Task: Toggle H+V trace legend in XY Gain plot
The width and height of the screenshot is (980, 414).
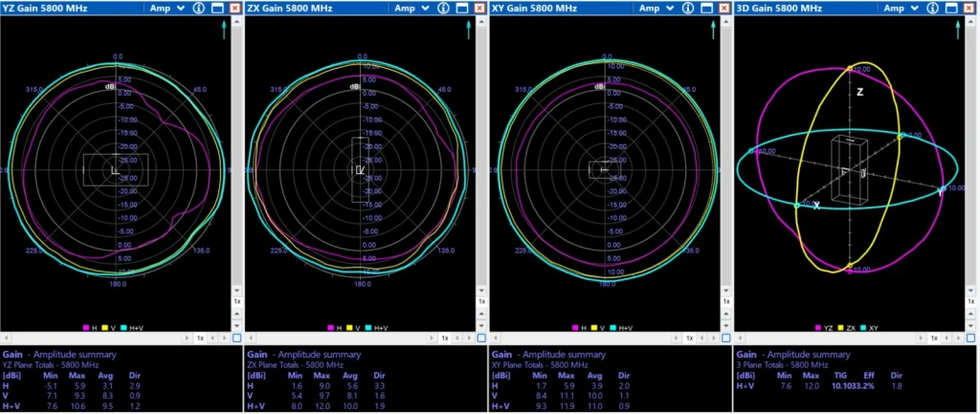Action: pyautogui.click(x=621, y=328)
